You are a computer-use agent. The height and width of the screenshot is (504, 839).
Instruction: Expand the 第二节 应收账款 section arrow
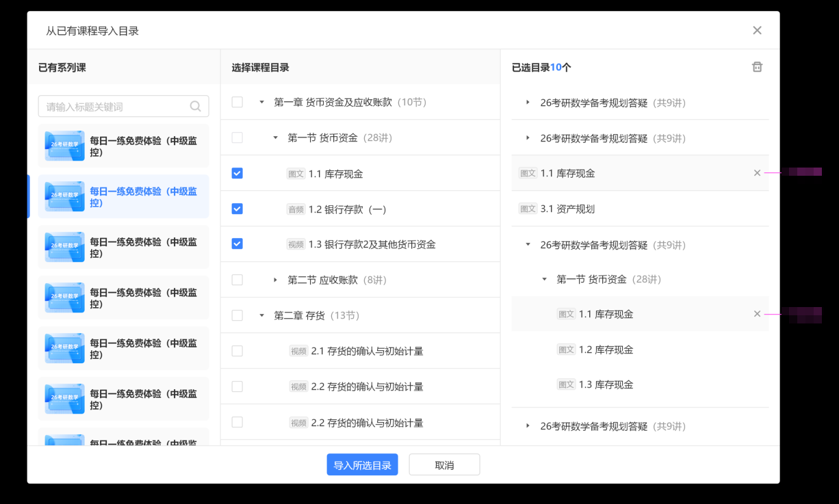275,280
